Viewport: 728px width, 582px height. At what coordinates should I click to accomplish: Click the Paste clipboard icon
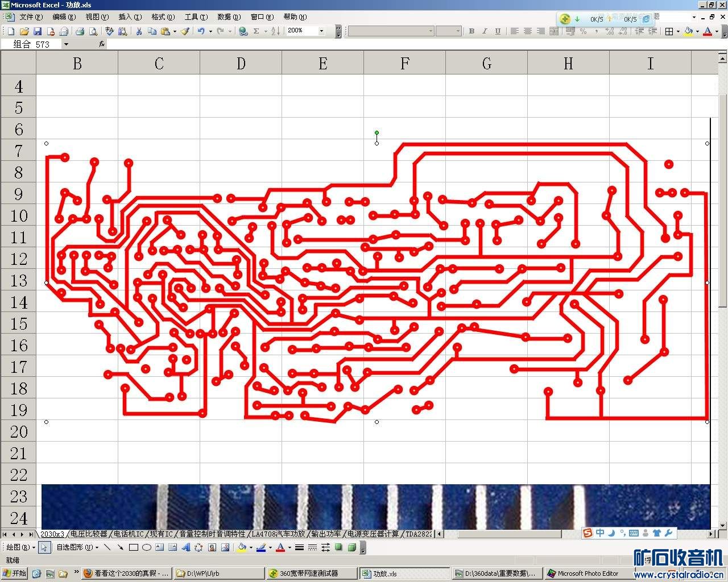click(166, 31)
